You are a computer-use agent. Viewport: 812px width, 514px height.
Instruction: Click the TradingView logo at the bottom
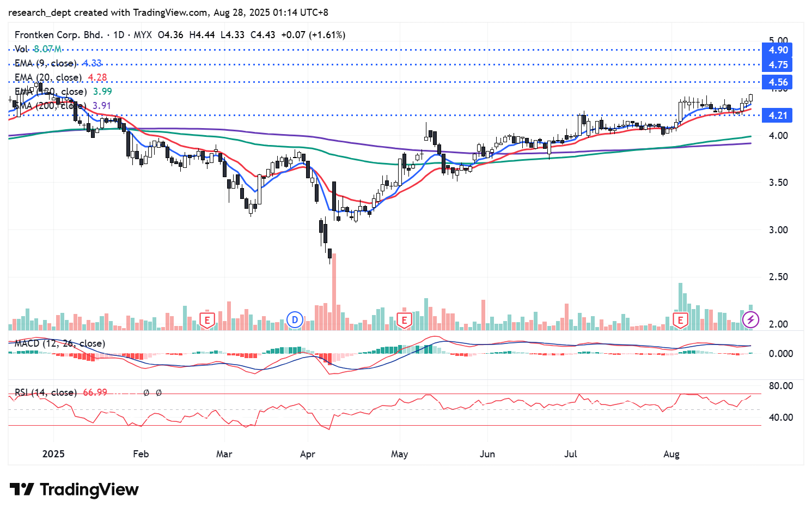click(74, 489)
